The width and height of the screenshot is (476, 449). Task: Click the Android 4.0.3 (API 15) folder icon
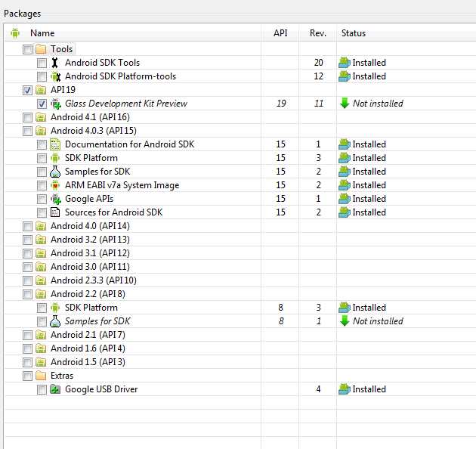(x=41, y=131)
